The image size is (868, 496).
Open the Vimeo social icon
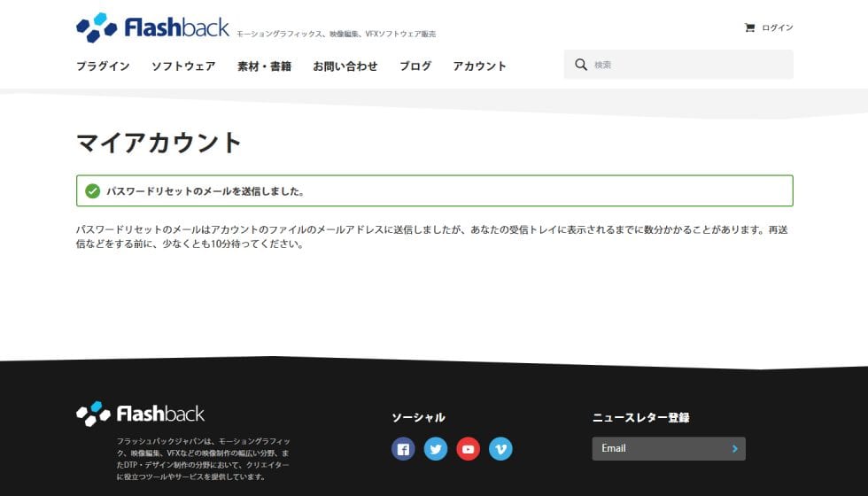coord(500,449)
